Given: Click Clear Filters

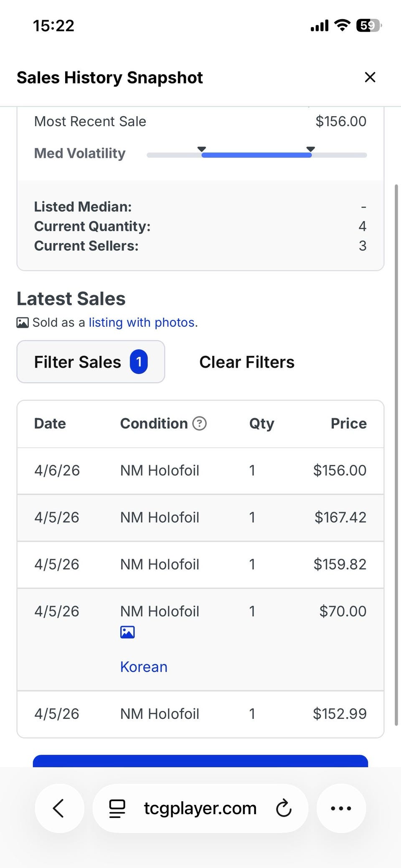Looking at the screenshot, I should pos(247,362).
